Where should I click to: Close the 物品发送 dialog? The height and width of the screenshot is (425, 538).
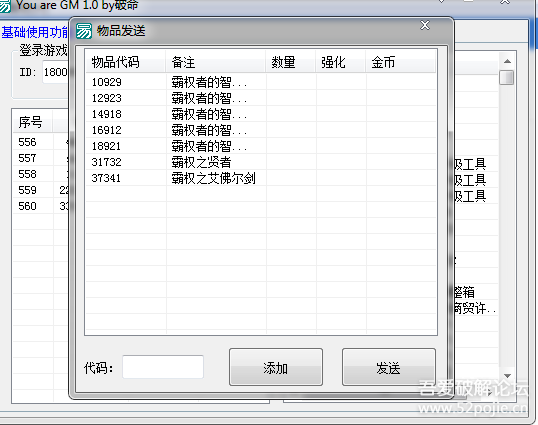tap(425, 25)
